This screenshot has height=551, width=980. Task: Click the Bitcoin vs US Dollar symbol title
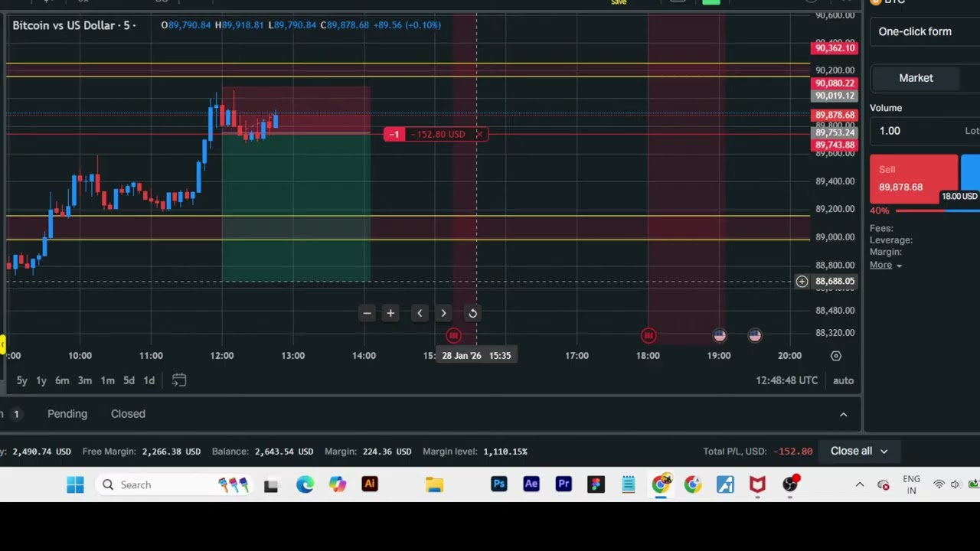tap(64, 25)
